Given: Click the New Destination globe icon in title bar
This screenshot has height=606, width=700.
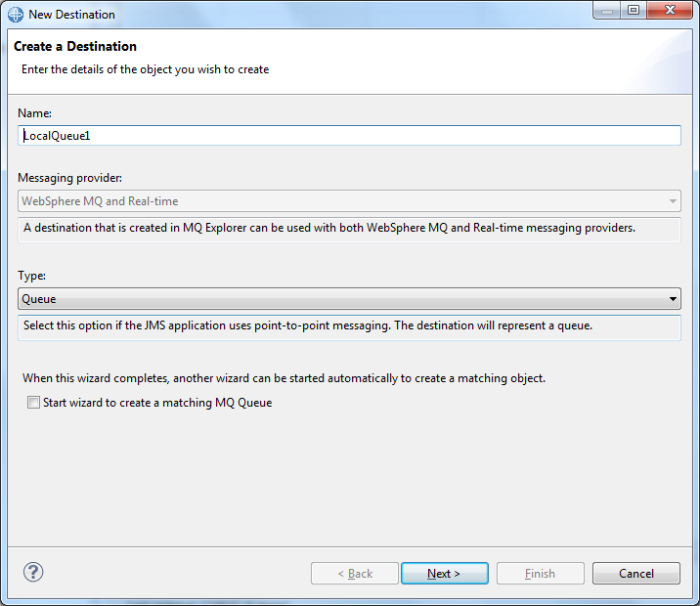Looking at the screenshot, I should click(16, 15).
